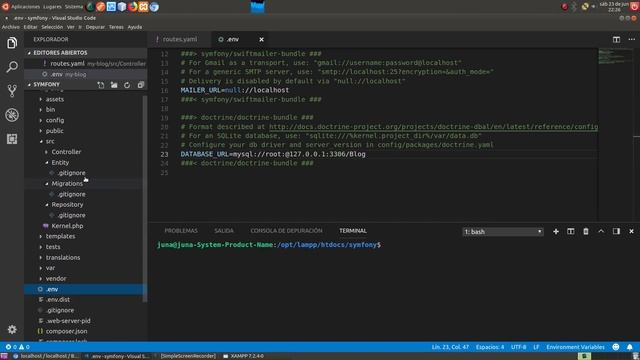The height and width of the screenshot is (360, 640).
Task: Collapse the Migrations folder
Action: point(67,184)
